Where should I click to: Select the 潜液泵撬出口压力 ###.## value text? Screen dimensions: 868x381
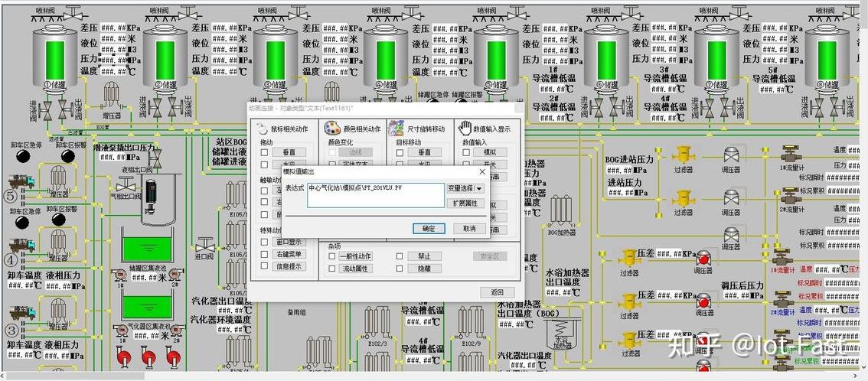pyautogui.click(x=113, y=158)
